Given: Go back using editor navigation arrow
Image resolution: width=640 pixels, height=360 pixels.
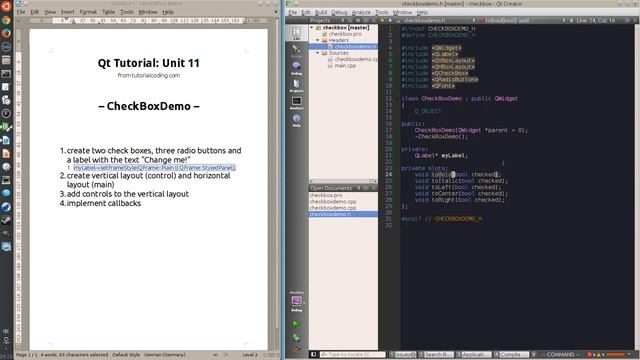Looking at the screenshot, I should (382, 20).
